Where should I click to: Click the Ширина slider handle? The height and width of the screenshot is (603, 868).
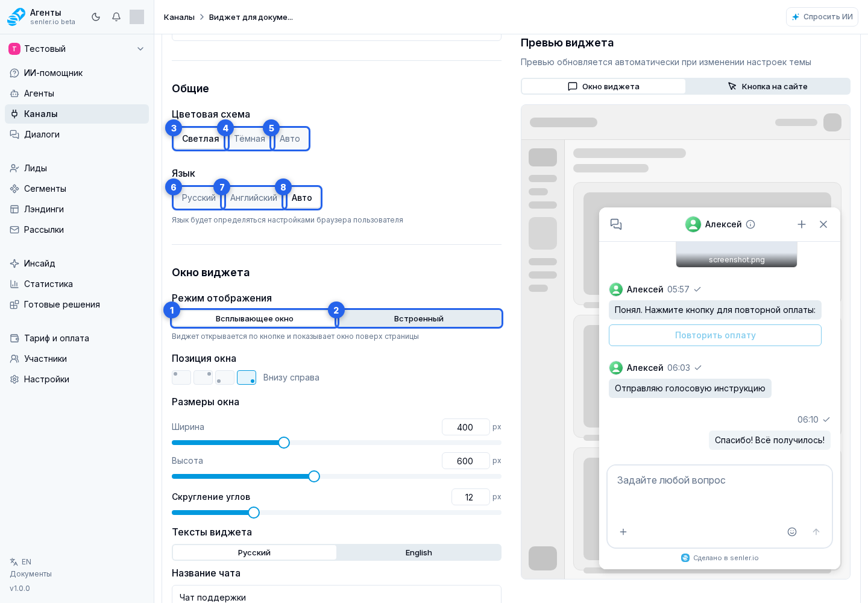[x=284, y=443]
